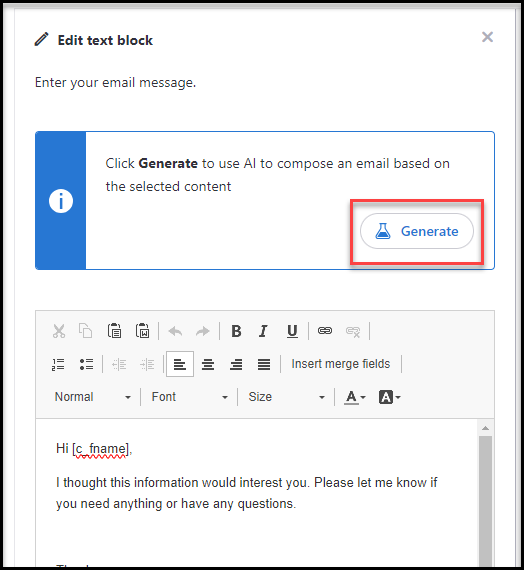Open the Size dropdown
Viewport: 524px width, 570px height.
[x=287, y=397]
